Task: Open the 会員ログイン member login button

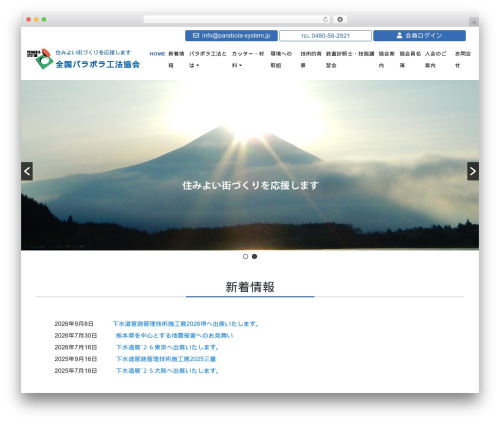Action: [x=419, y=36]
